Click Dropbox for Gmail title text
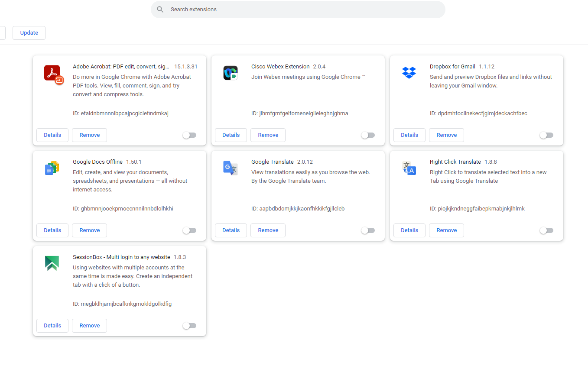 pyautogui.click(x=452, y=67)
